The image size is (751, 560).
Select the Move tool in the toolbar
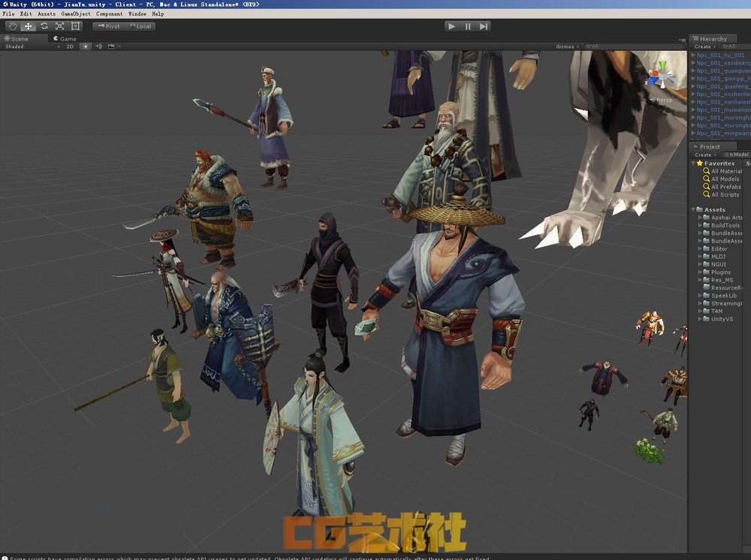click(29, 26)
